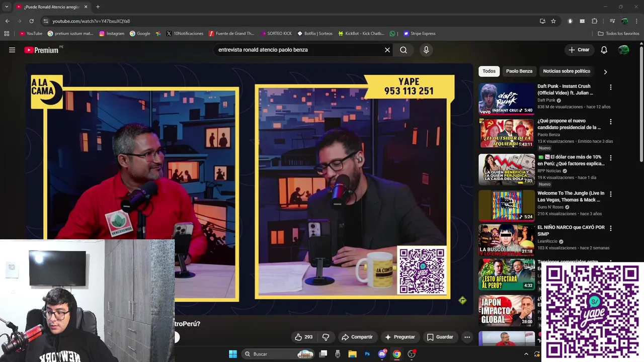Open Todos los favoritos bookmarks folder
644x362 pixels.
click(618, 34)
